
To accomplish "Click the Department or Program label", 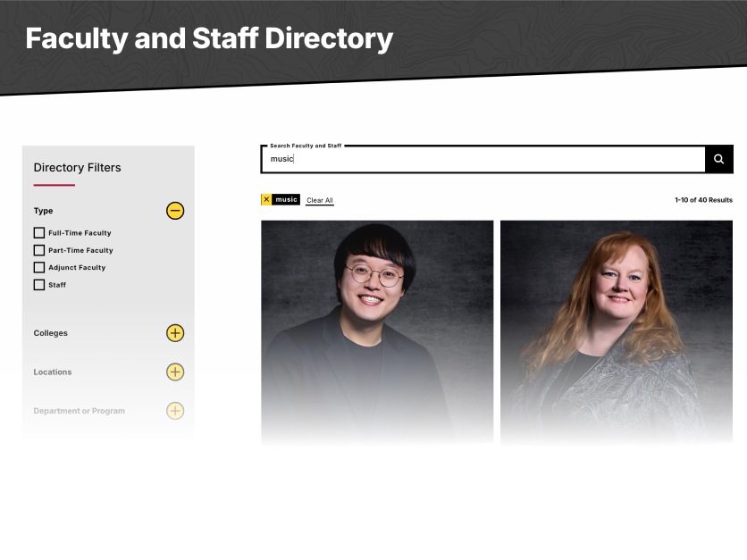I will [79, 411].
